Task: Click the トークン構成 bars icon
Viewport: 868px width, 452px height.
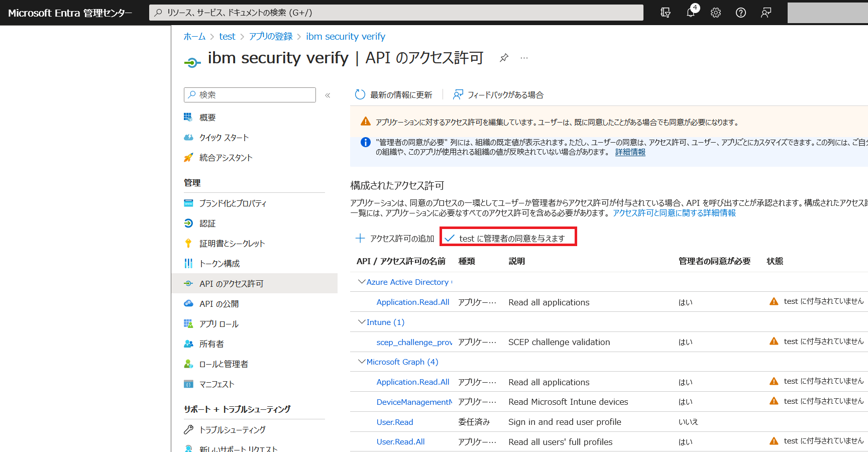Action: [x=188, y=263]
